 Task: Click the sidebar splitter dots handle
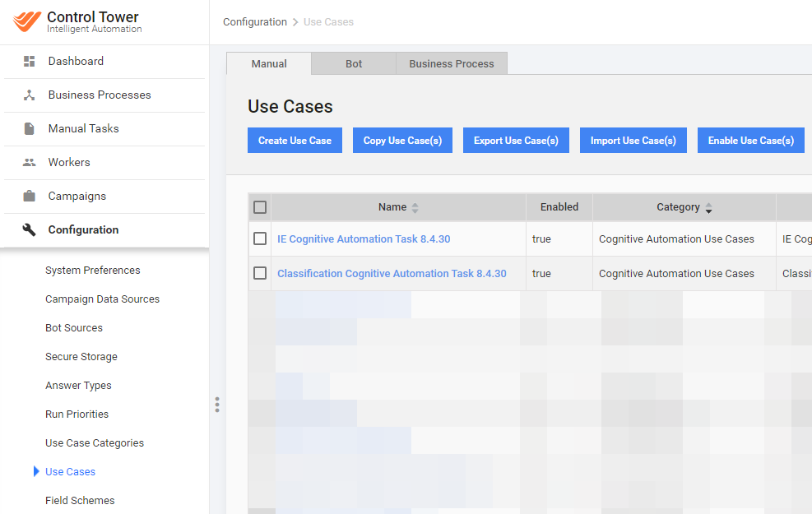coord(217,405)
